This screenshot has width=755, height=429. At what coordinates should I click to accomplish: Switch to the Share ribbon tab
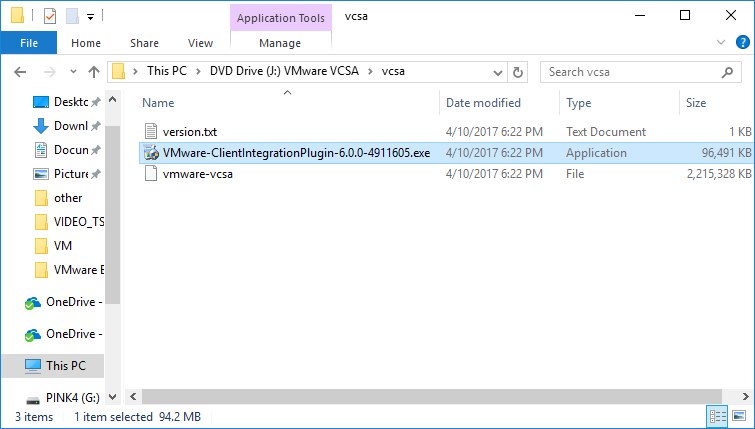click(144, 43)
